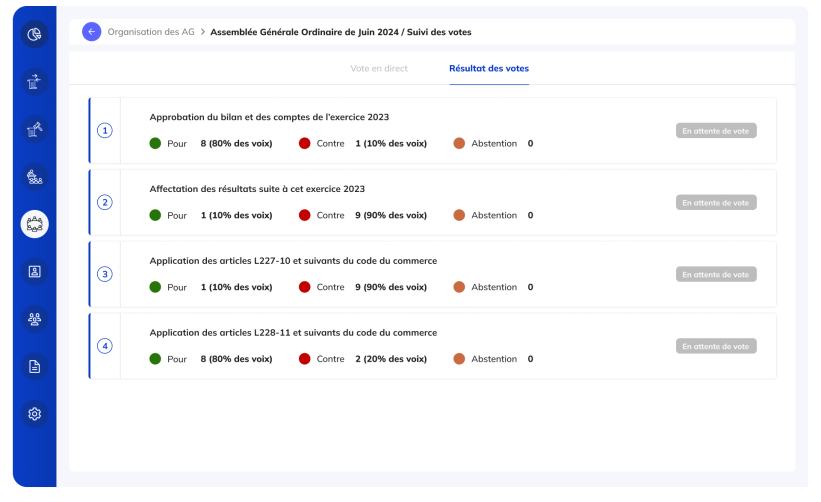
Task: Select the highlighted assembly meeting sidebar icon
Action: [x=35, y=224]
